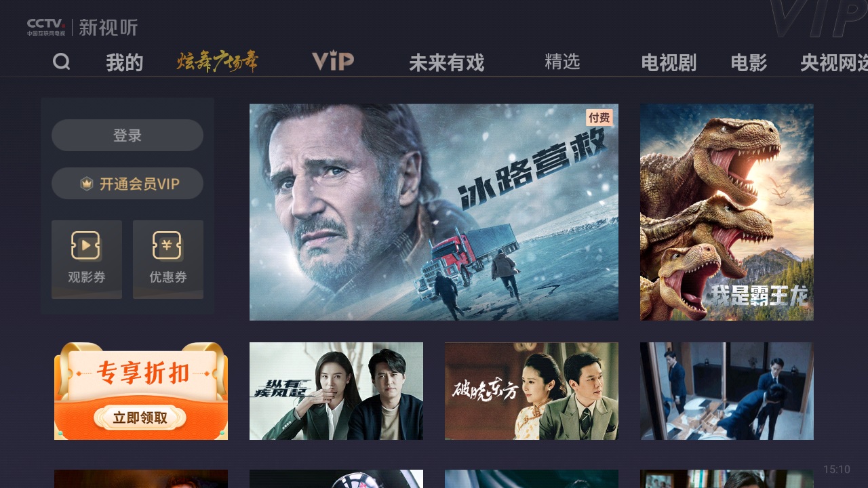Click the 15:10 clock display
Image resolution: width=868 pixels, height=488 pixels.
click(837, 469)
